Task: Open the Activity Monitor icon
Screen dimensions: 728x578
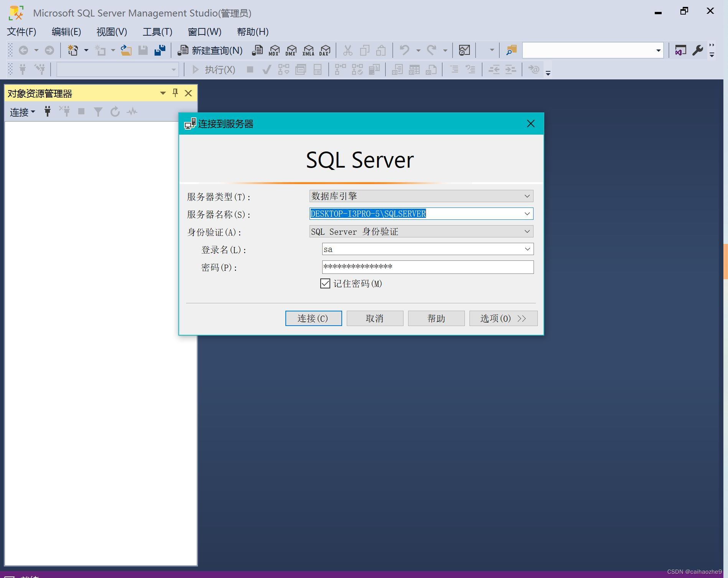Action: point(464,50)
